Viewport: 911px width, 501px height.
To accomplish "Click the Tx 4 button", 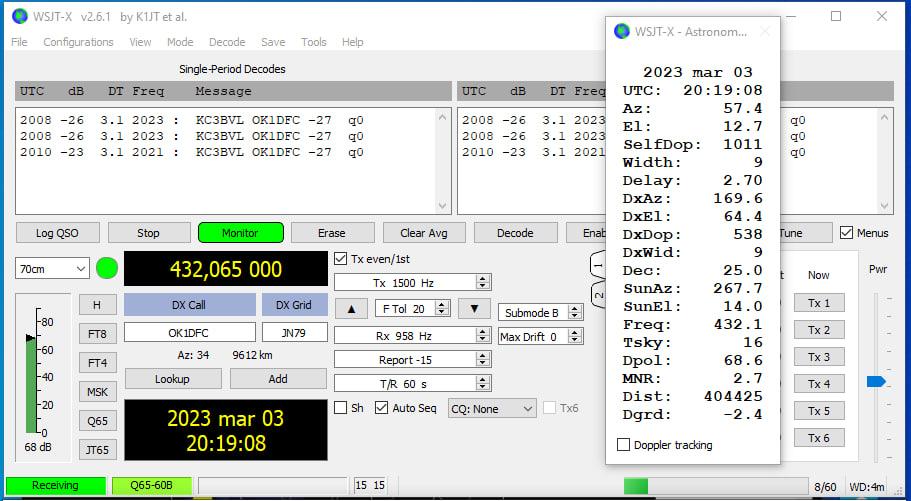I will click(x=819, y=384).
